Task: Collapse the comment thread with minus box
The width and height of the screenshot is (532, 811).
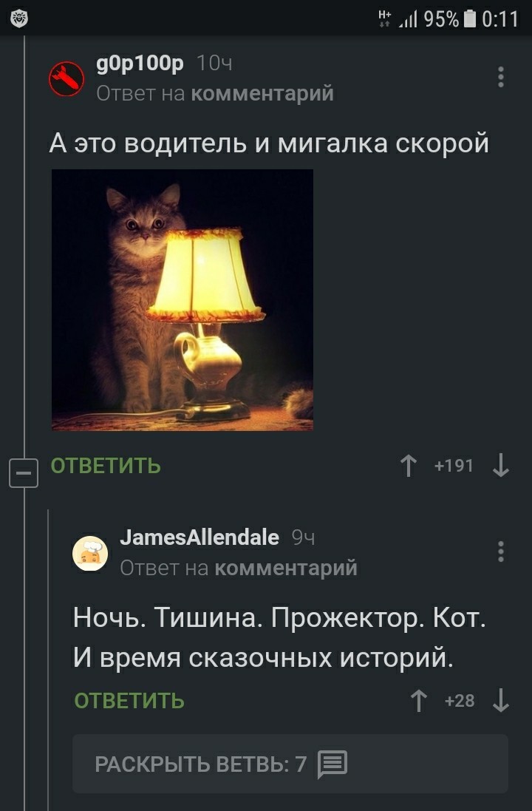Action: [24, 472]
